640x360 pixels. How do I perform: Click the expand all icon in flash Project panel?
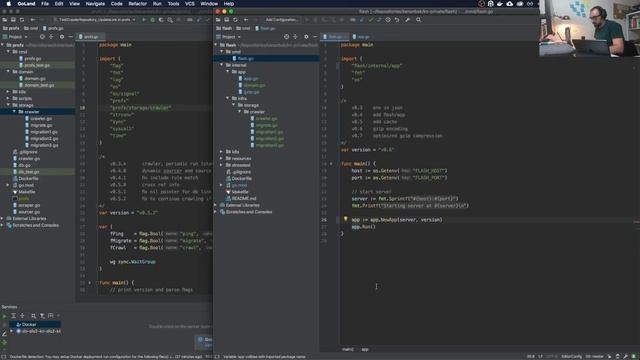click(x=296, y=37)
